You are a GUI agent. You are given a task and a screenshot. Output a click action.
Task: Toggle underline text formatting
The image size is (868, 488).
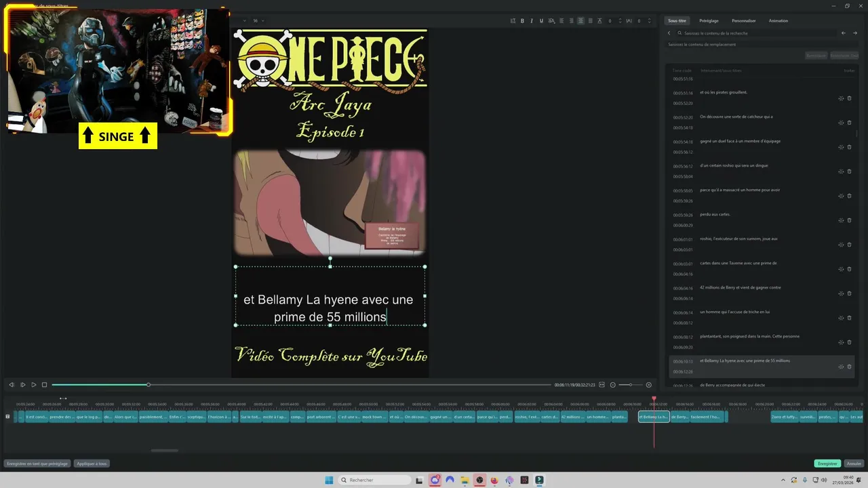541,21
